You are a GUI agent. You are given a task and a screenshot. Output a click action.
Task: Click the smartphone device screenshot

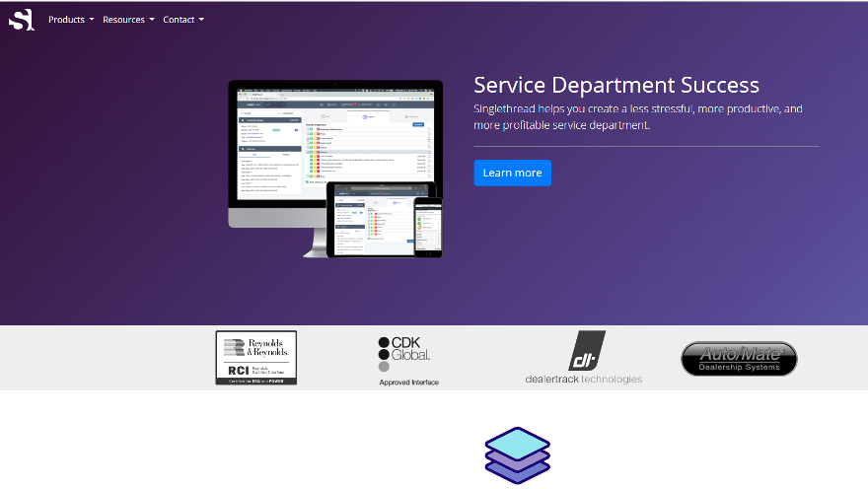click(x=427, y=226)
